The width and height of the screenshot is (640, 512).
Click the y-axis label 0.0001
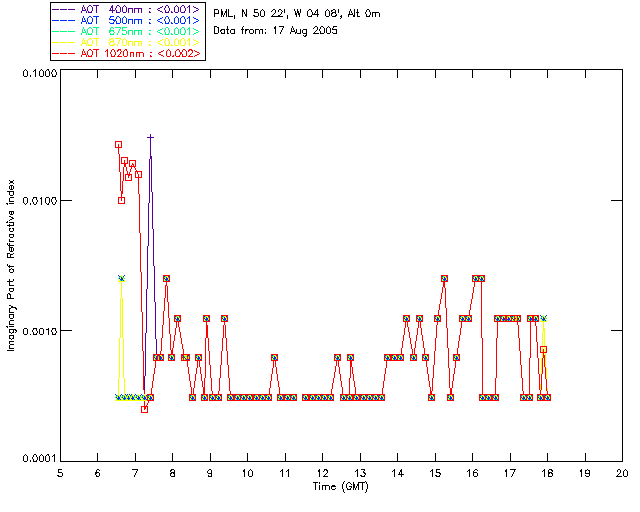(x=39, y=459)
